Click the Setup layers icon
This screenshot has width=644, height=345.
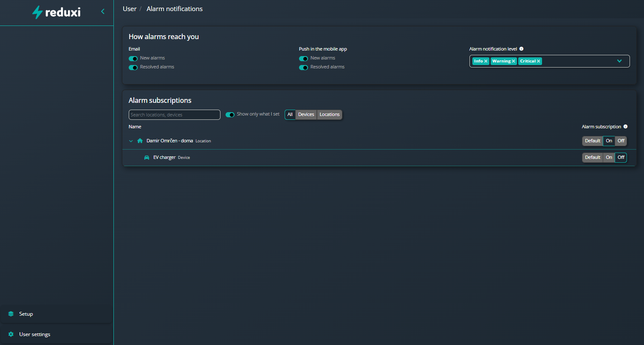pyautogui.click(x=11, y=314)
